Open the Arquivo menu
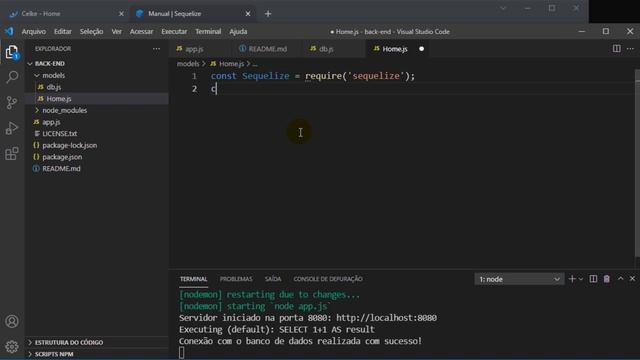 pyautogui.click(x=33, y=31)
